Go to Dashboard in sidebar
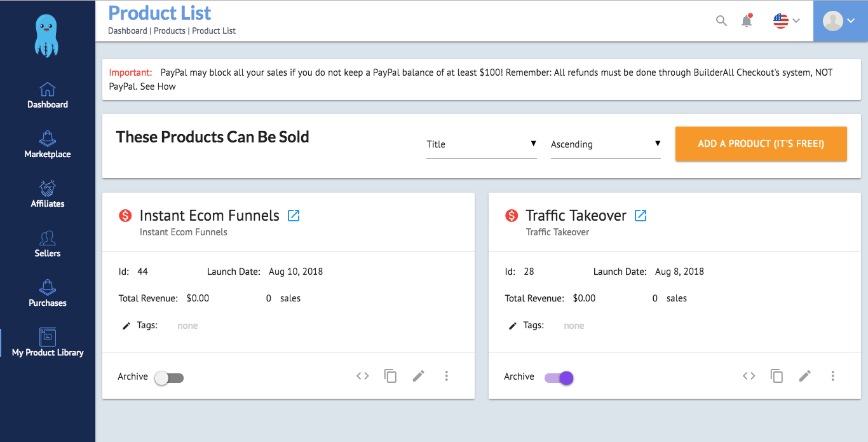Screen dimensions: 868x442 (48, 95)
